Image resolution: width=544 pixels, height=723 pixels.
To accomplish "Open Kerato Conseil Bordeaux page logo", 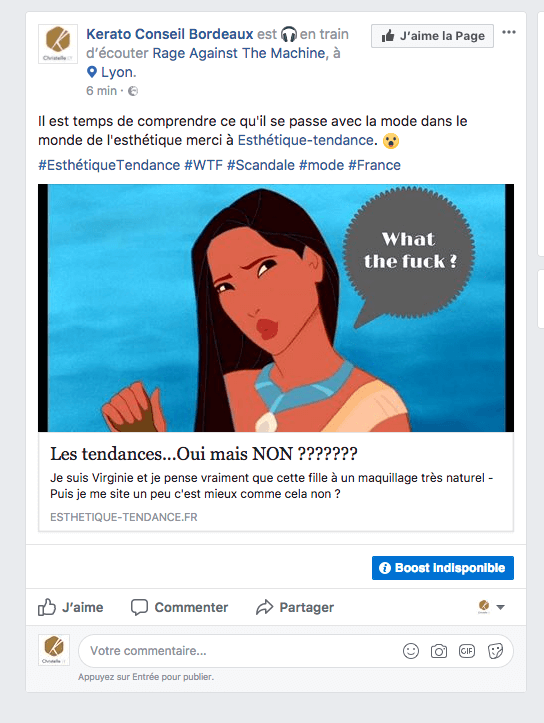I will click(x=58, y=44).
